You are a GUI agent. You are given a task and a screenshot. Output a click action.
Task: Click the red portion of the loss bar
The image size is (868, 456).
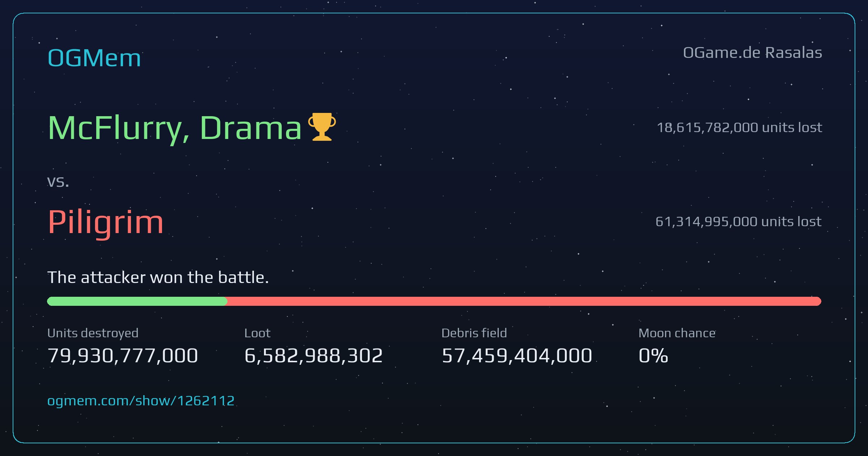click(524, 301)
